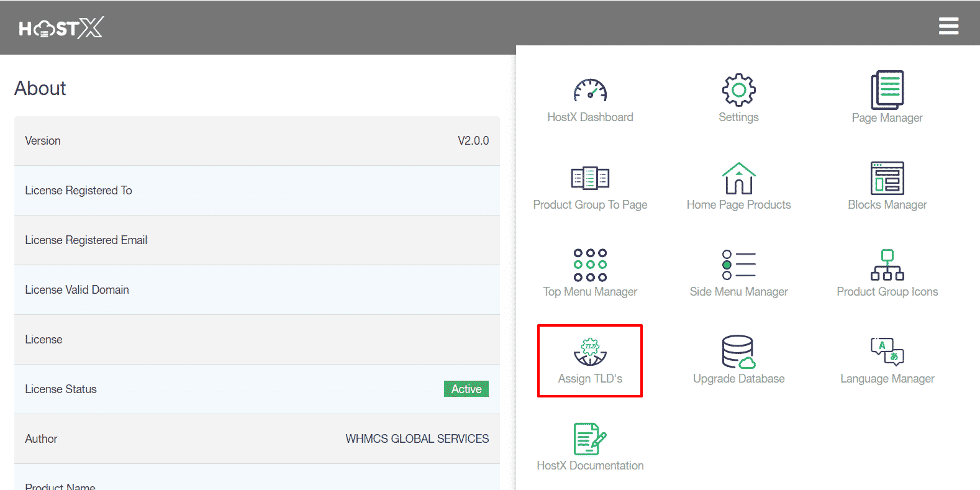Select the Version row in About table
This screenshot has height=490, width=980.
256,141
